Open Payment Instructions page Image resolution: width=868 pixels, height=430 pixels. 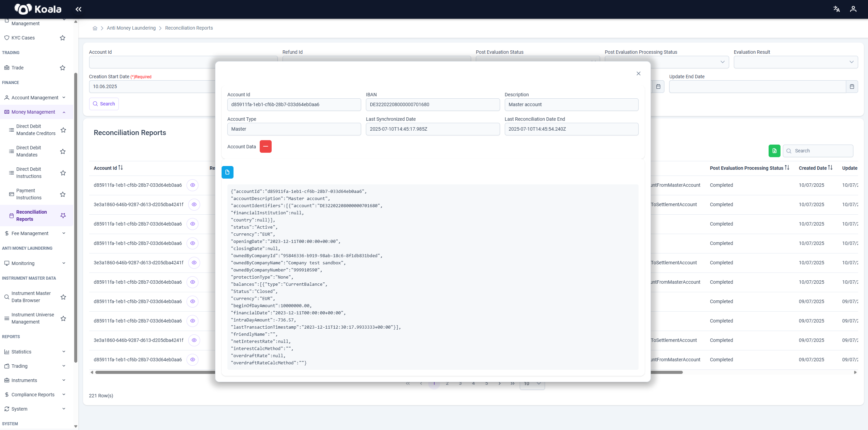[x=29, y=194]
